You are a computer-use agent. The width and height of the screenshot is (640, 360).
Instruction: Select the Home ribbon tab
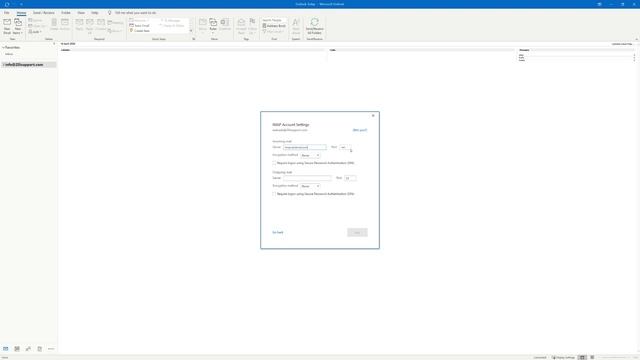(x=21, y=13)
